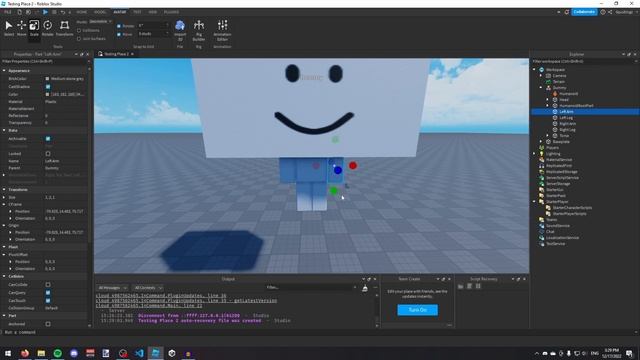Viewport: 640px width, 360px height.
Task: Enable the Join Surfaces checkbox
Action: tap(79, 39)
